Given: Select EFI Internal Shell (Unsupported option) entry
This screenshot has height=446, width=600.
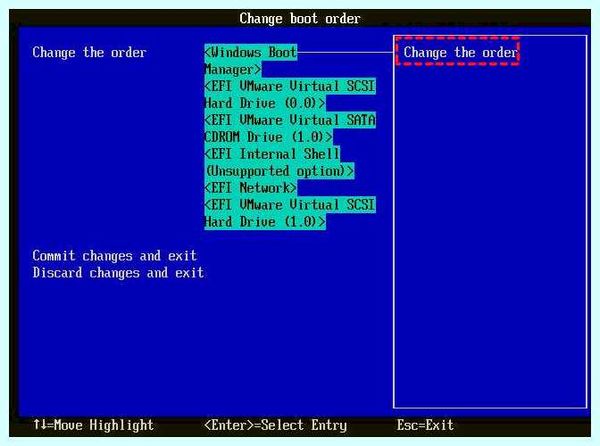Looking at the screenshot, I should [279, 162].
